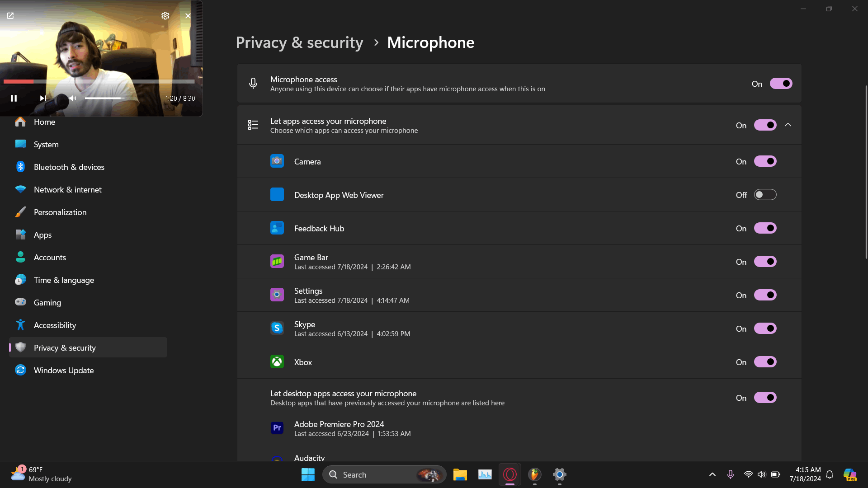Open mini player settings gear

(165, 16)
